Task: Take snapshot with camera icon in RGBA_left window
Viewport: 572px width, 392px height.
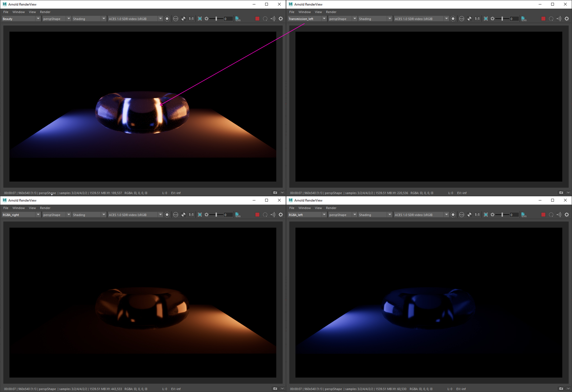Action: coord(561,389)
